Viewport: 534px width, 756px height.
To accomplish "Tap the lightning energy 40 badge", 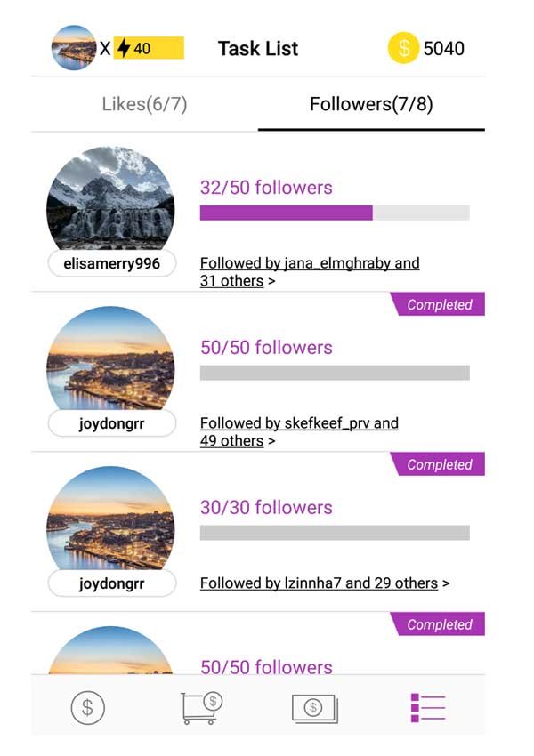I will [149, 48].
